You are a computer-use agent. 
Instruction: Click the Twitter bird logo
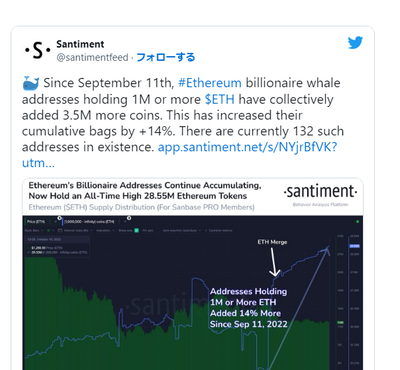355,43
